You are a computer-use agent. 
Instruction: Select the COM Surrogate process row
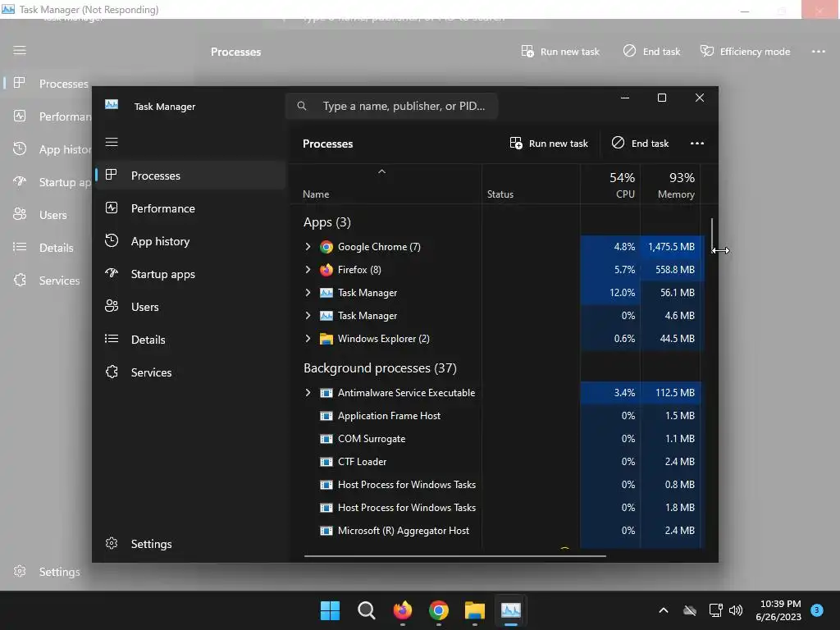pyautogui.click(x=496, y=439)
